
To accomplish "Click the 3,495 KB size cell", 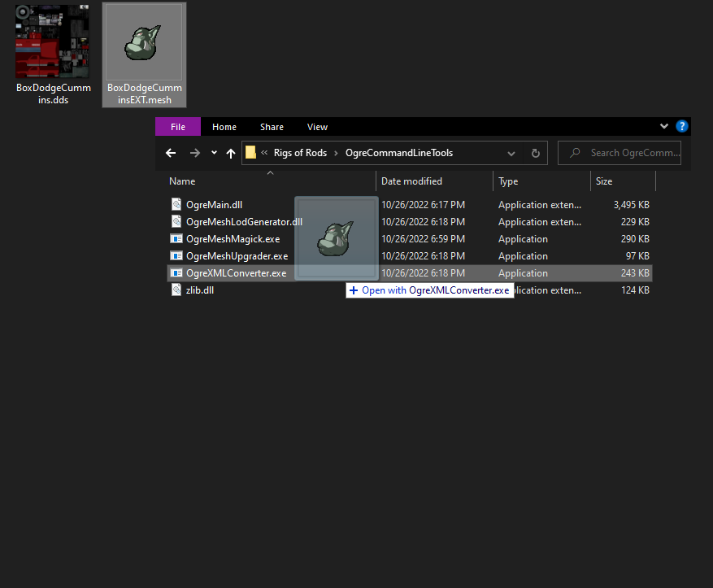I will tap(631, 205).
